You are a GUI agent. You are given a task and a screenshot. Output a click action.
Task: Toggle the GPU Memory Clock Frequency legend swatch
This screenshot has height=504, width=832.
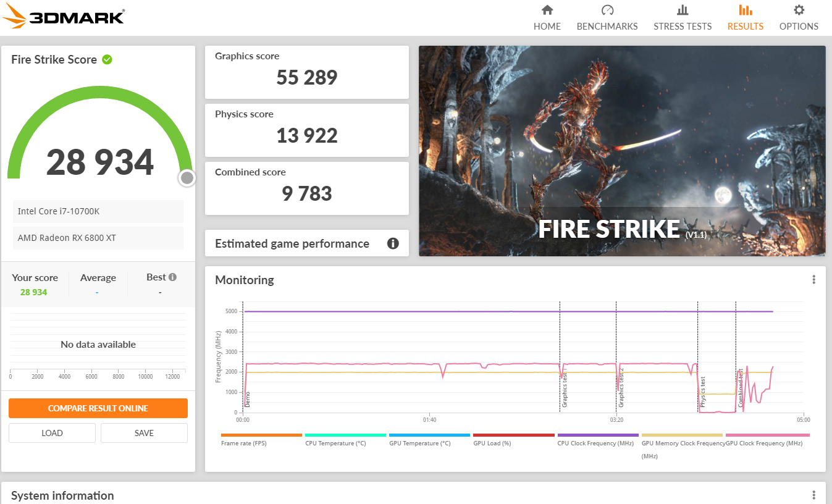click(x=682, y=435)
